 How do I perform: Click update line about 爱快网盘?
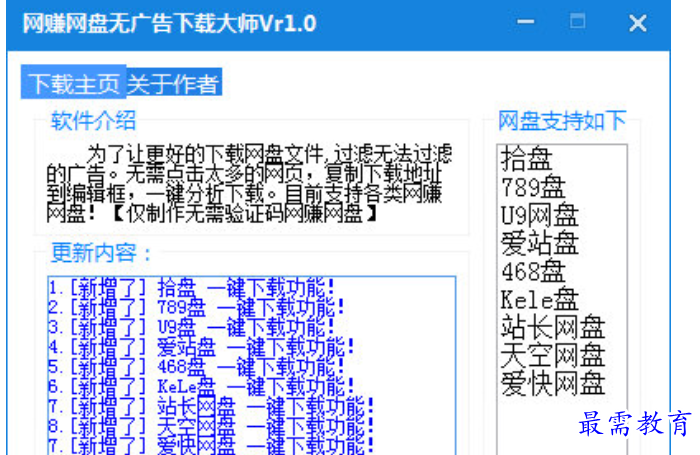tap(212, 445)
